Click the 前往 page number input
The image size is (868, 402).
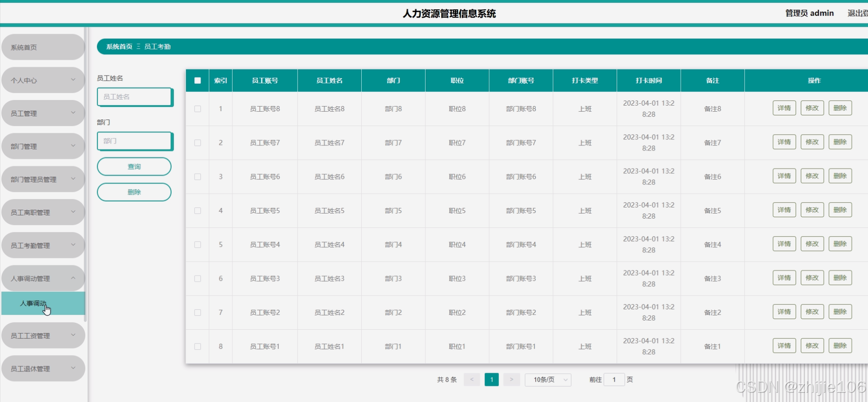(x=614, y=380)
